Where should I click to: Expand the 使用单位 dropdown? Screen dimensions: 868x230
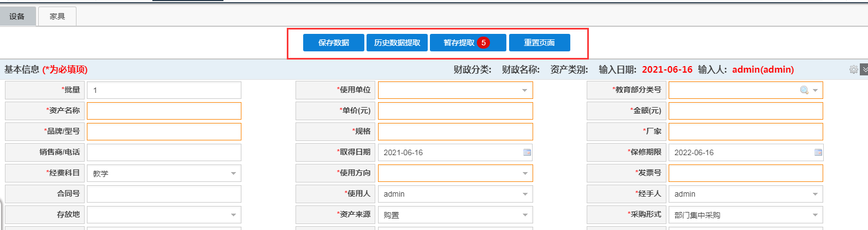(524, 90)
